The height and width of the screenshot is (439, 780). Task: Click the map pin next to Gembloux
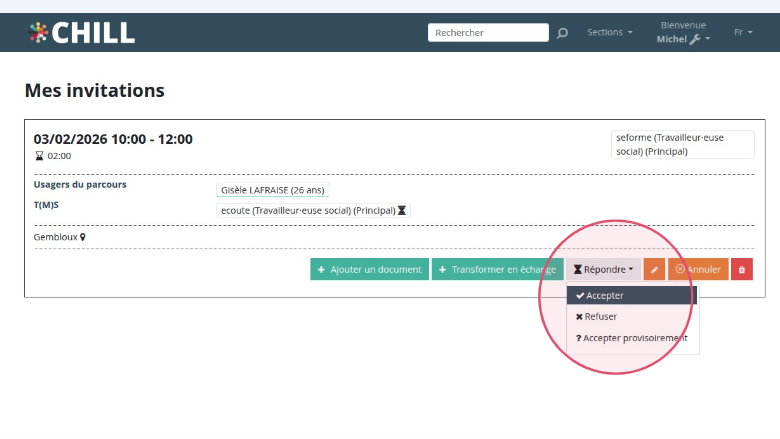tap(83, 237)
